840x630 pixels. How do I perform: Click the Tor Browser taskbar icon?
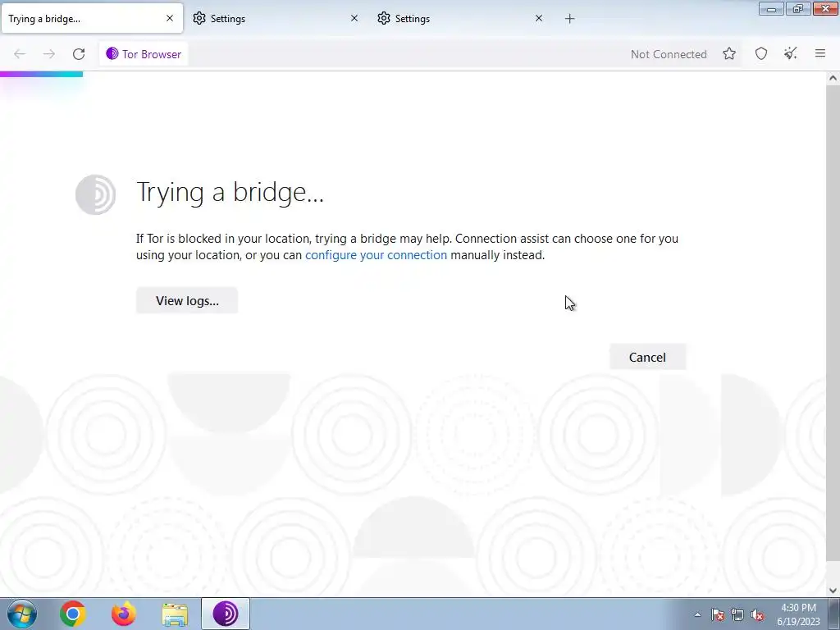[x=226, y=614]
